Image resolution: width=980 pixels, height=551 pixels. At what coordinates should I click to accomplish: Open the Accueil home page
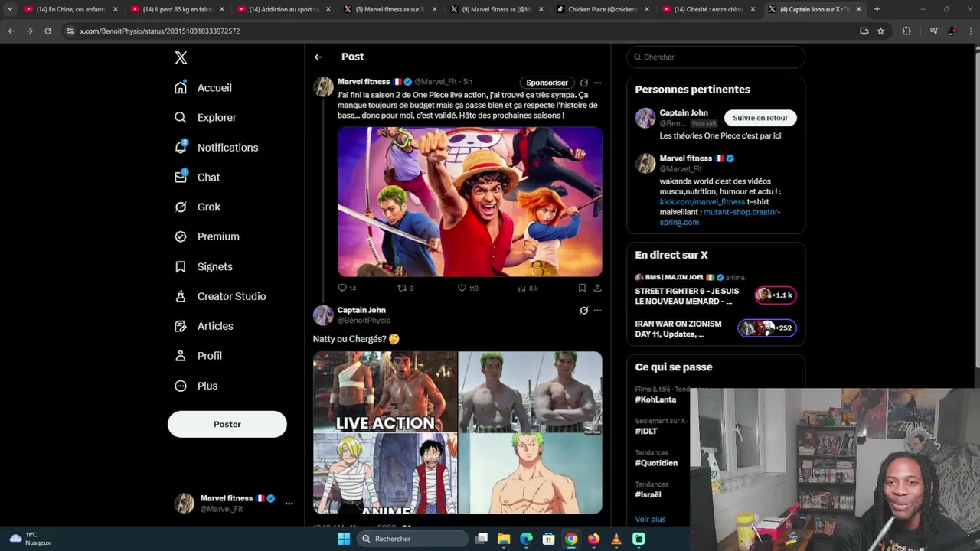[x=203, y=87]
